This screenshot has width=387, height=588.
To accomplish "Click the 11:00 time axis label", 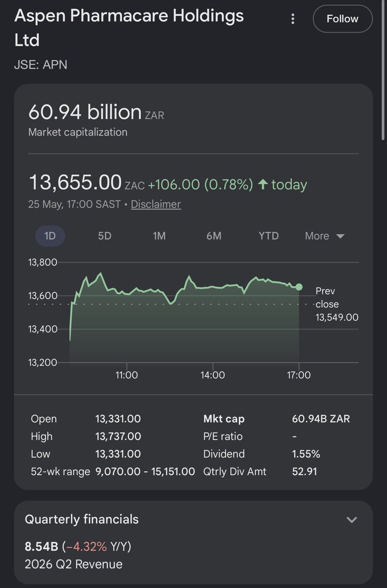I will click(126, 375).
